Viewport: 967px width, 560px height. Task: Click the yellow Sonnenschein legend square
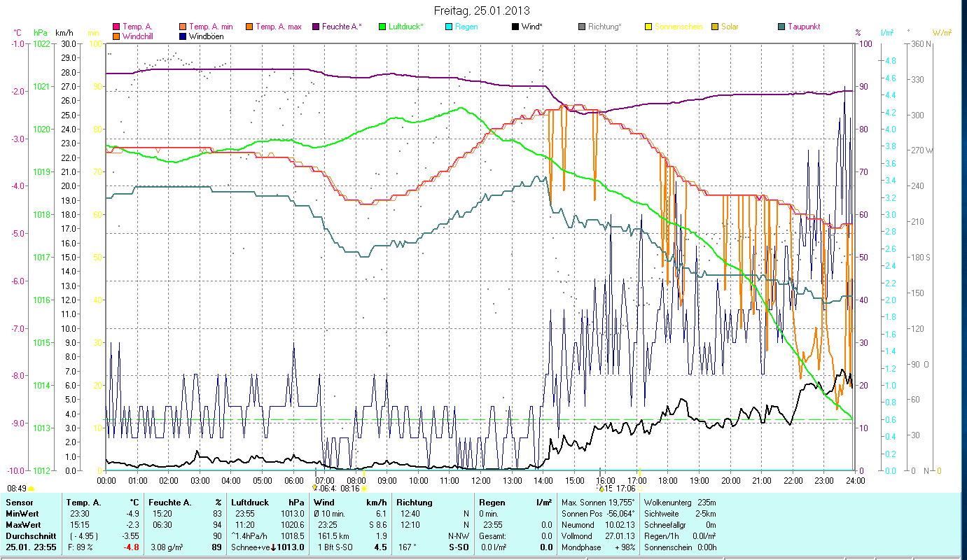648,27
